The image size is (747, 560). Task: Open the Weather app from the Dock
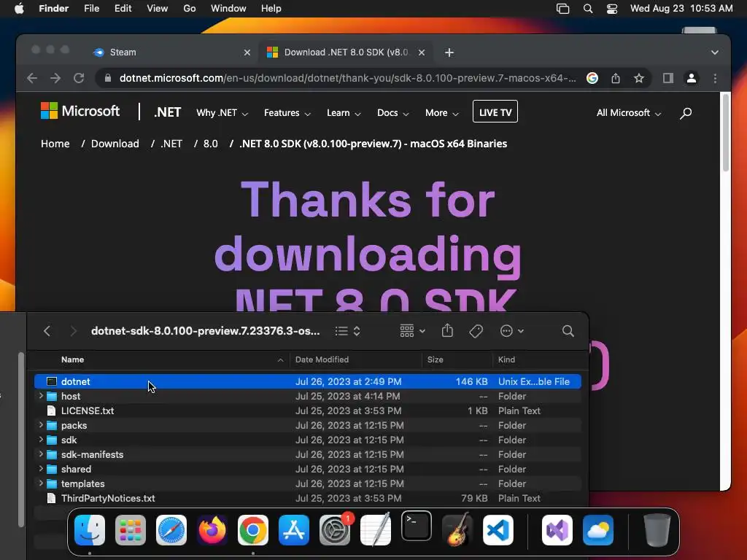coord(598,530)
